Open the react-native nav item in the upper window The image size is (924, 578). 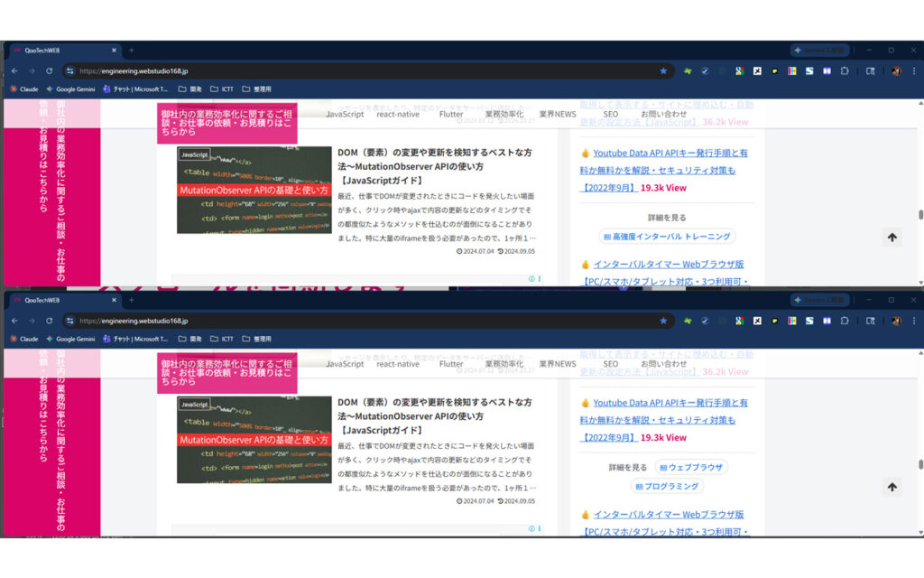(398, 114)
